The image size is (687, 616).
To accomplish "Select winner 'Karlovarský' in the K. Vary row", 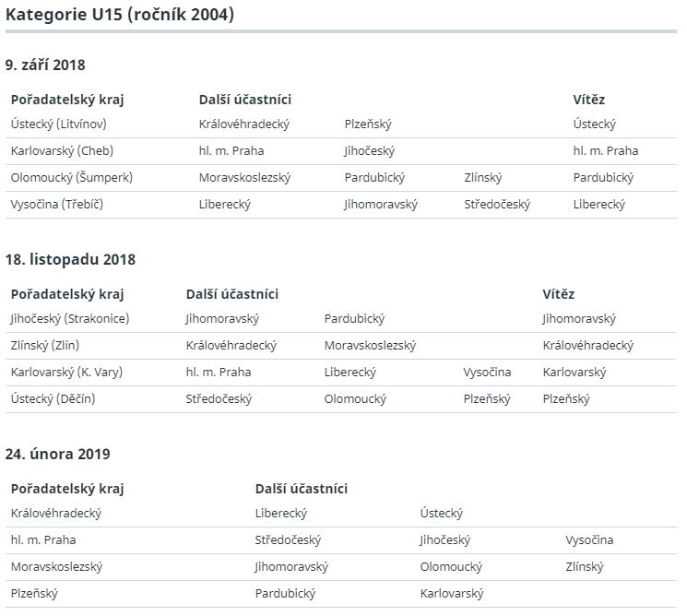I will click(574, 372).
